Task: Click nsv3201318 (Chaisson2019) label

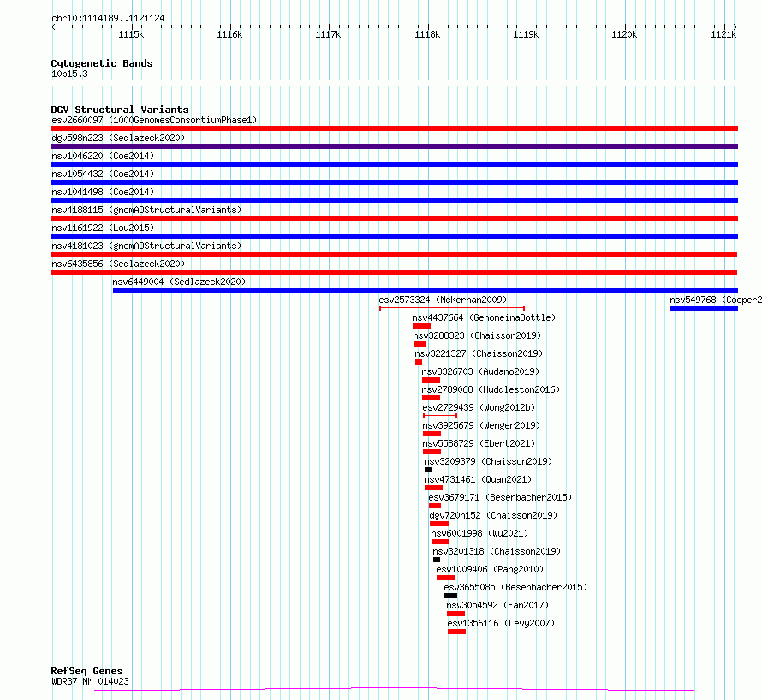Action: click(497, 551)
